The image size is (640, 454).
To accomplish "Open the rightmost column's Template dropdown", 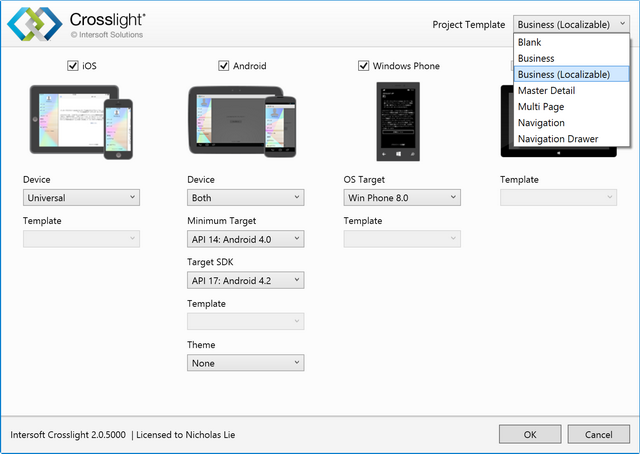I will [x=558, y=198].
